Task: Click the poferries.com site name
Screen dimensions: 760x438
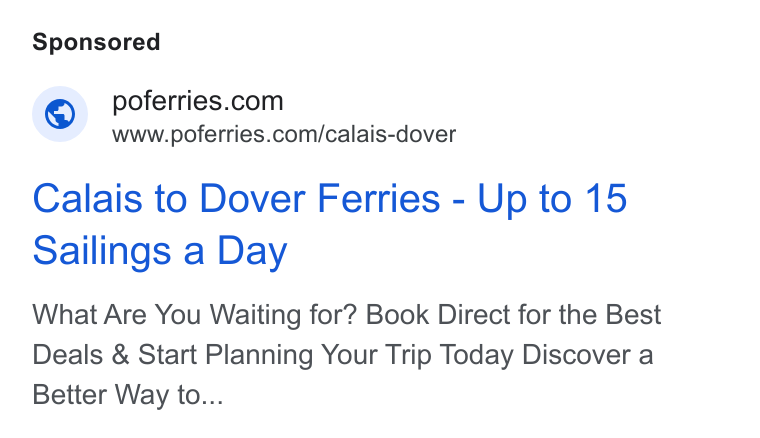Action: pyautogui.click(x=197, y=101)
